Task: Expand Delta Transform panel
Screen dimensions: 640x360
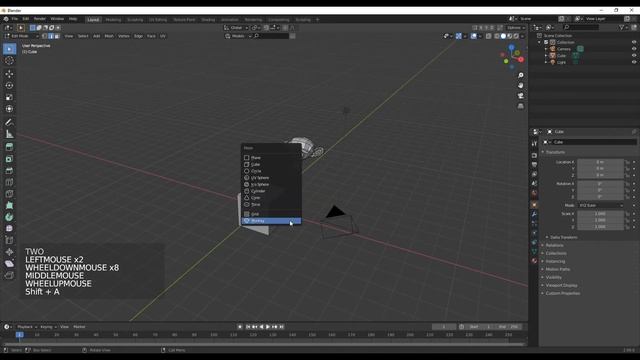Action: pos(564,237)
